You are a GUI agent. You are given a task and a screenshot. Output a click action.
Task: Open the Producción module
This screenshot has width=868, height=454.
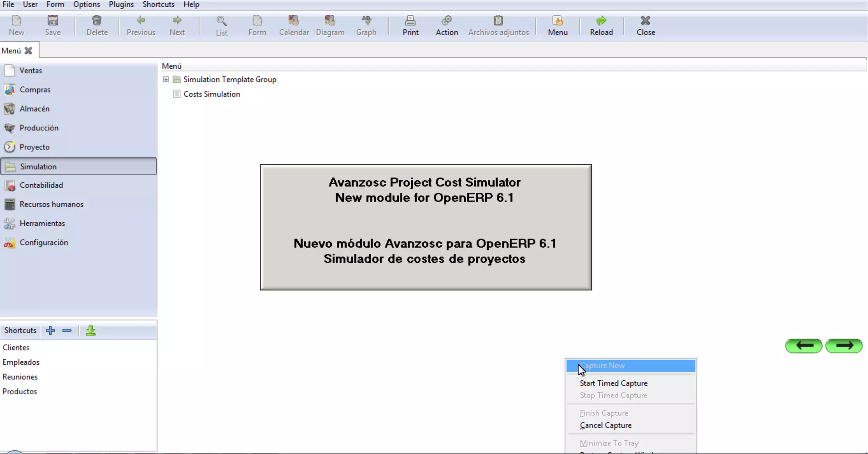tap(78, 128)
